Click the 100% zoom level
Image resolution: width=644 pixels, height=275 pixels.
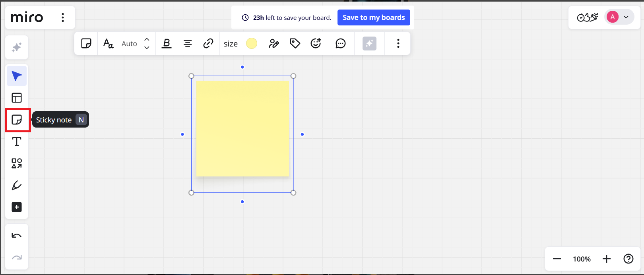pos(582,259)
